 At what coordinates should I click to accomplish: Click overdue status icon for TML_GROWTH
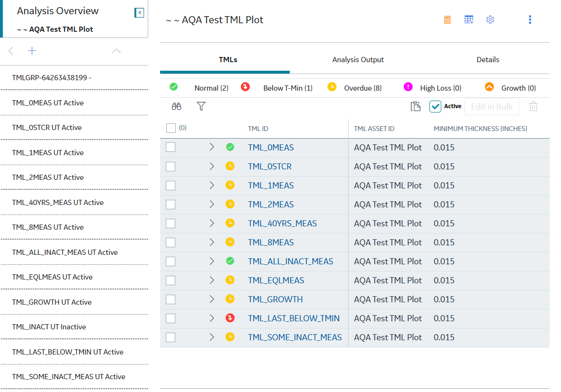tap(230, 299)
